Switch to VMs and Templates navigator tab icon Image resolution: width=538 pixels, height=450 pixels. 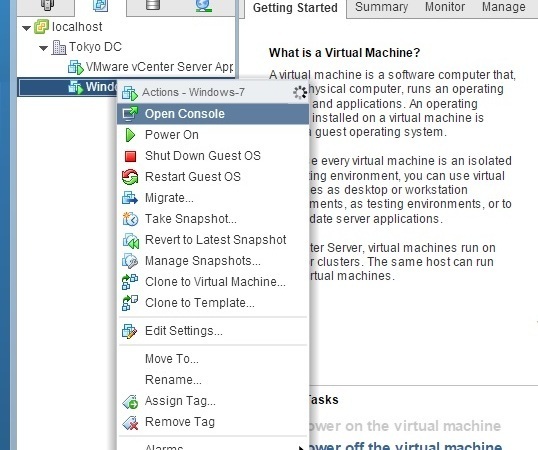click(100, 5)
